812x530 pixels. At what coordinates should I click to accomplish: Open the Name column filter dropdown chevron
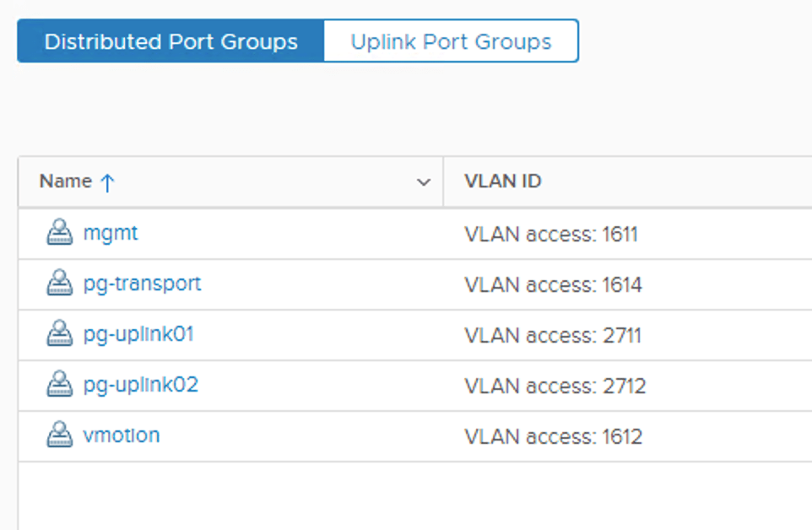pos(424,182)
